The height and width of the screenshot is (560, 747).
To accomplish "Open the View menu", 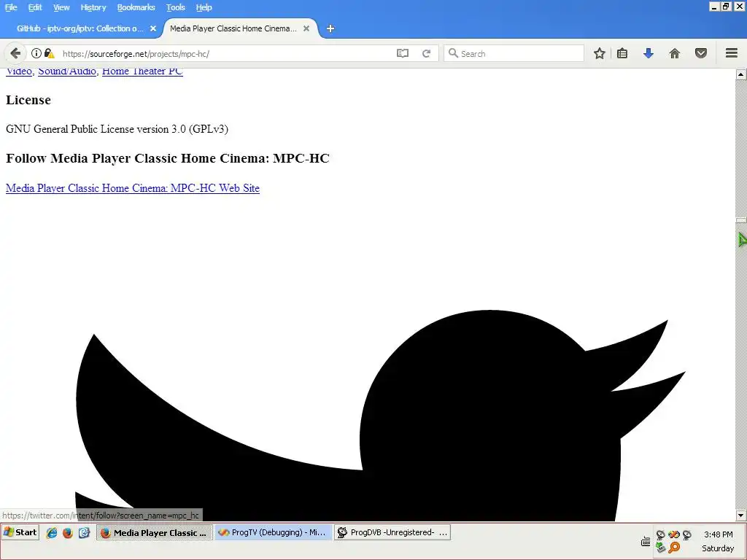I will (x=61, y=7).
